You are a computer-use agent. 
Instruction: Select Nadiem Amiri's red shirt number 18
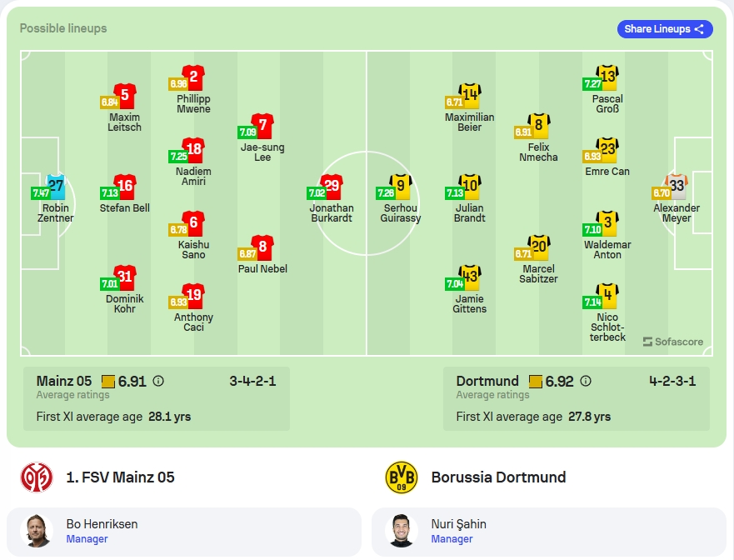tap(194, 150)
